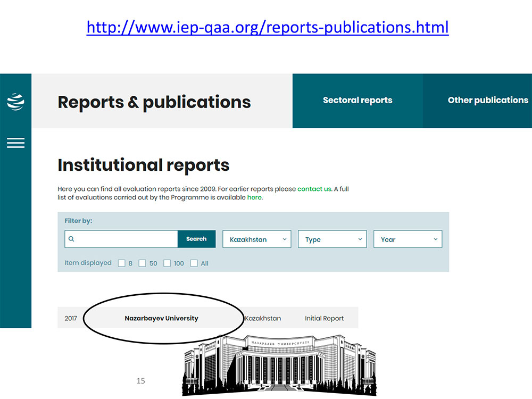Viewport: 532px width, 399px height.
Task: Click the 'Item displayed' label
Action: (x=88, y=263)
